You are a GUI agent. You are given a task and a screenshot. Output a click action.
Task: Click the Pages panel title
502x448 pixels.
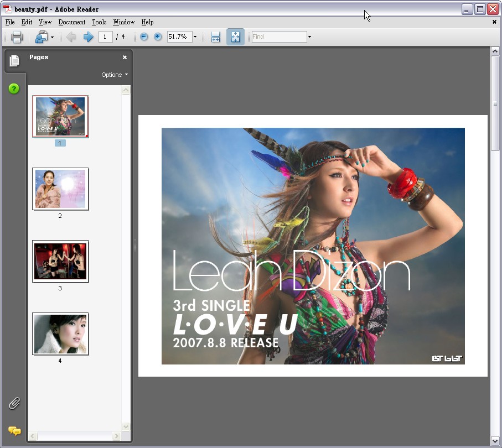(39, 58)
